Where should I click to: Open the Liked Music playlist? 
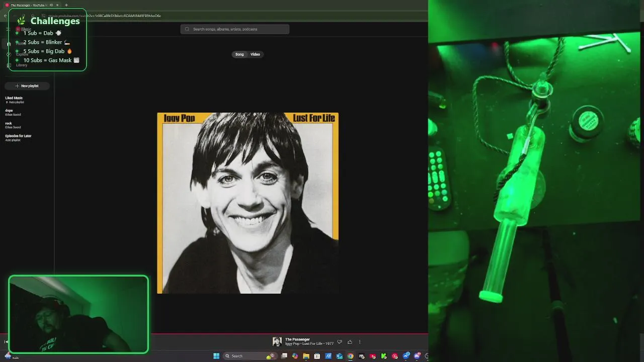point(14,100)
